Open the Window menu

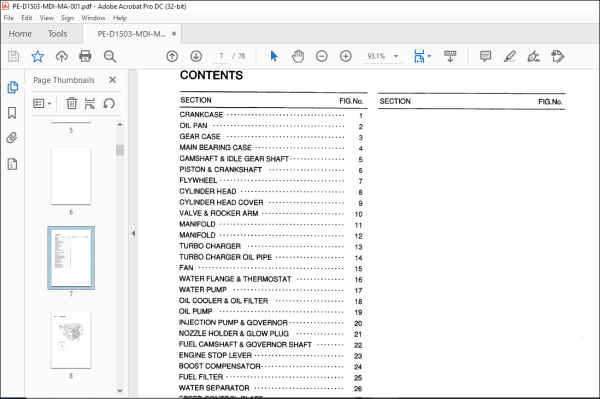93,18
